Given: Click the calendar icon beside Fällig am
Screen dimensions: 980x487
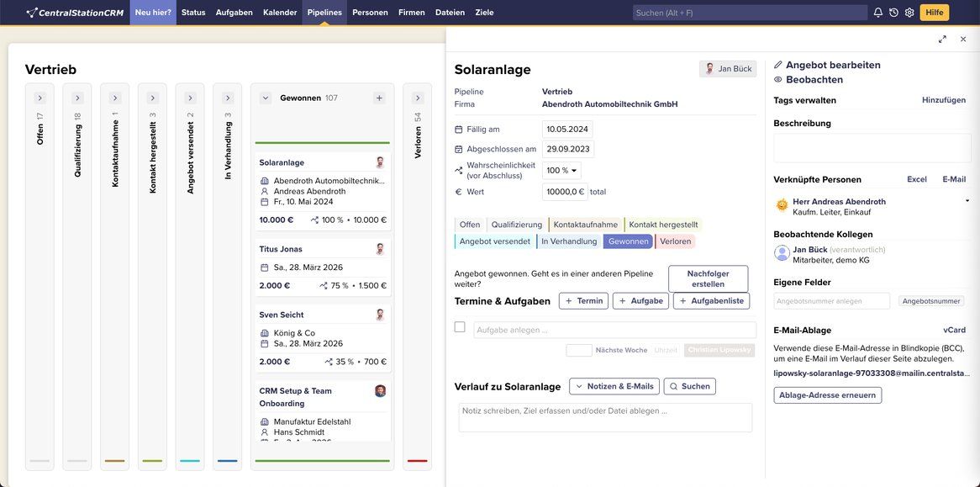Looking at the screenshot, I should coord(459,130).
